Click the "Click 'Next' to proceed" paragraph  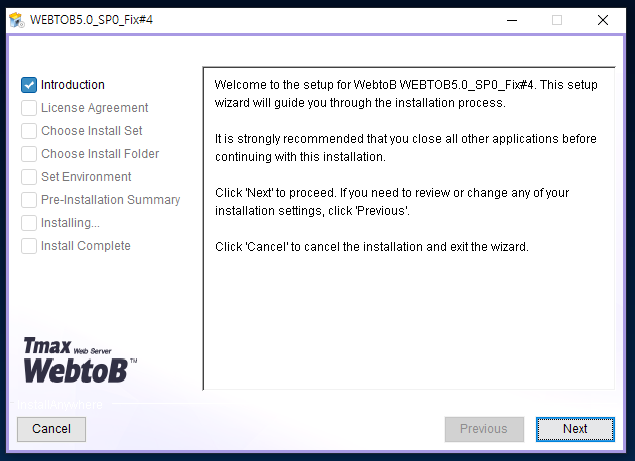[x=392, y=201]
